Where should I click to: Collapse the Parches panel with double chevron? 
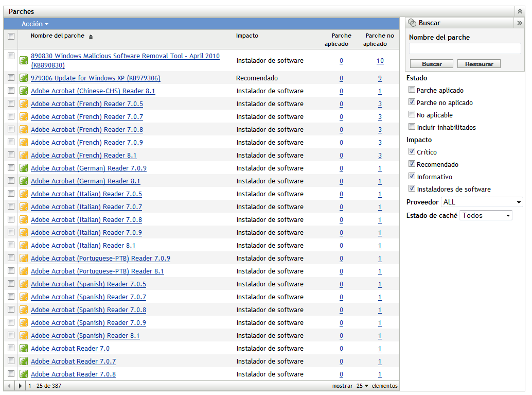(520, 11)
